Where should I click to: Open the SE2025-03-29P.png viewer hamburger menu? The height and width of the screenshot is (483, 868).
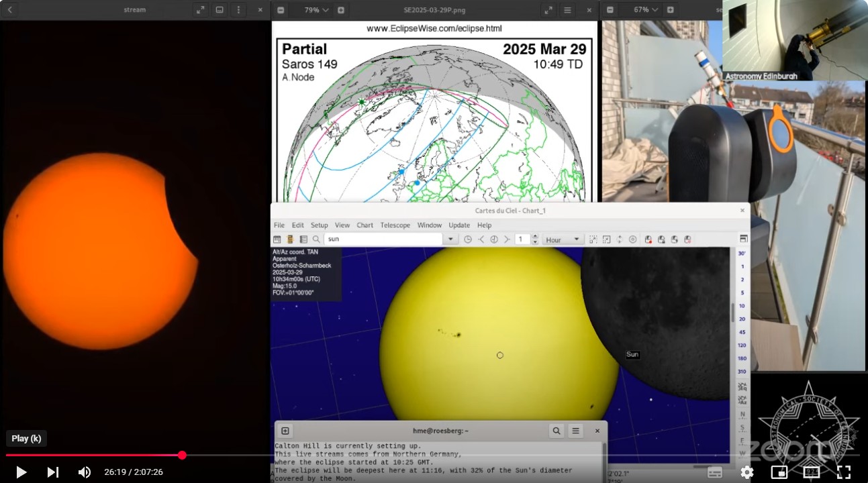[567, 10]
